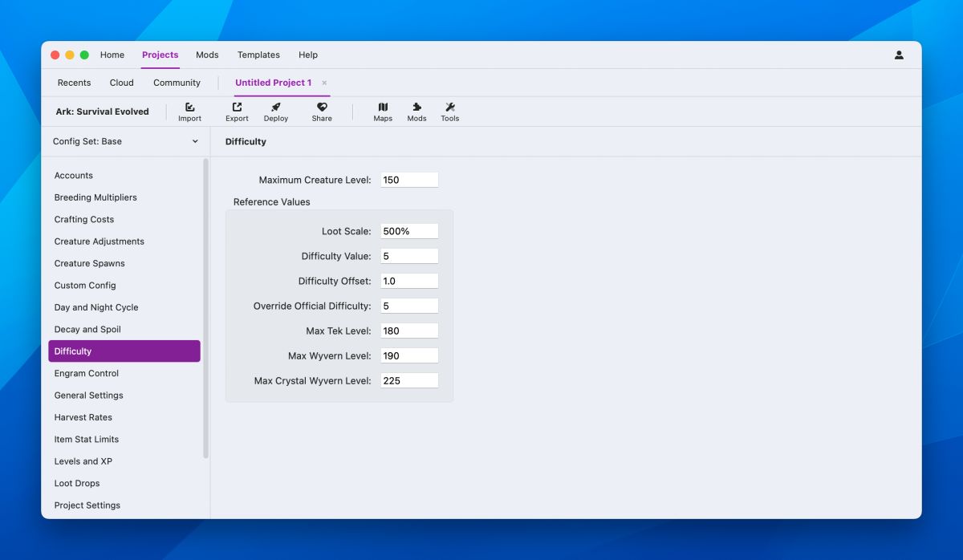
Task: Select General Settings in the sidebar
Action: (x=124, y=396)
